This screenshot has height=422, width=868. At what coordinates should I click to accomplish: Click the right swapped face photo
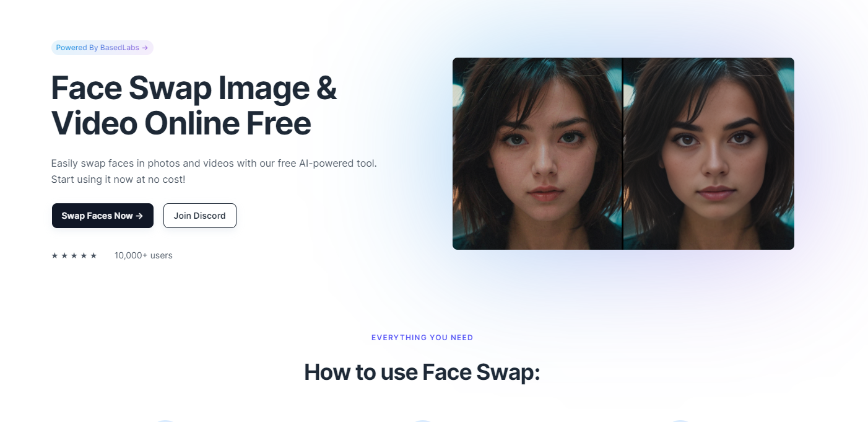(x=709, y=154)
